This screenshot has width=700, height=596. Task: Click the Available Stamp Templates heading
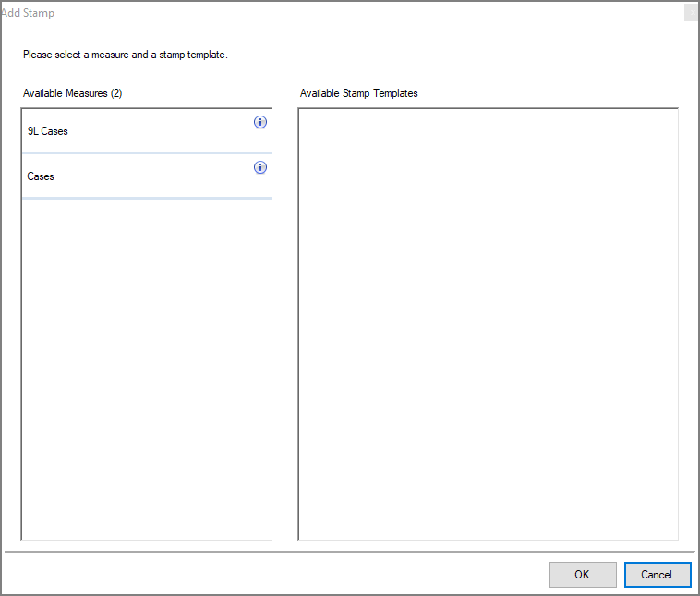359,93
